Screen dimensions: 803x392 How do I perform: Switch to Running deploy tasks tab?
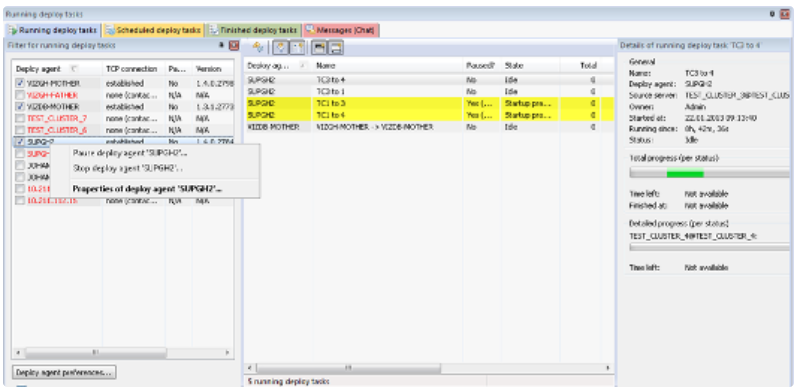point(53,30)
